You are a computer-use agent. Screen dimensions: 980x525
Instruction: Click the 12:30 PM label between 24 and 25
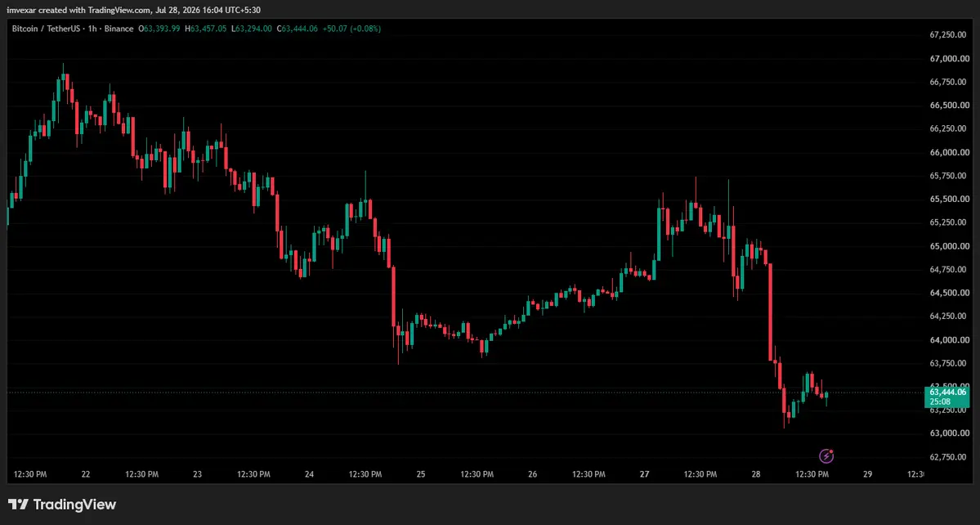(365, 474)
